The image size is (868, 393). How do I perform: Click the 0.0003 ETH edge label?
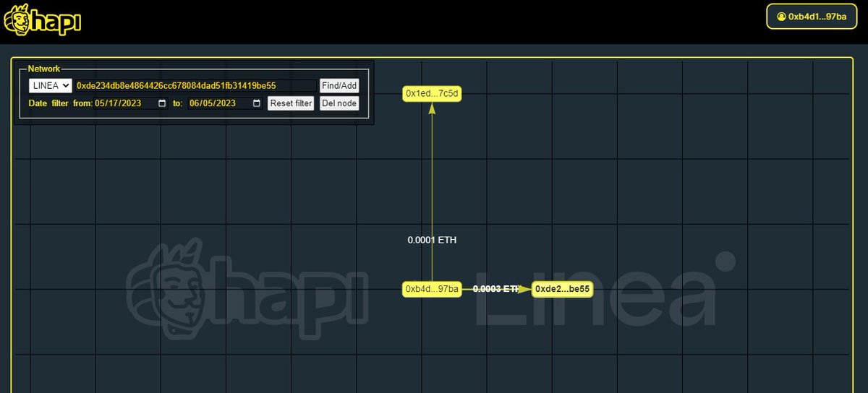496,289
